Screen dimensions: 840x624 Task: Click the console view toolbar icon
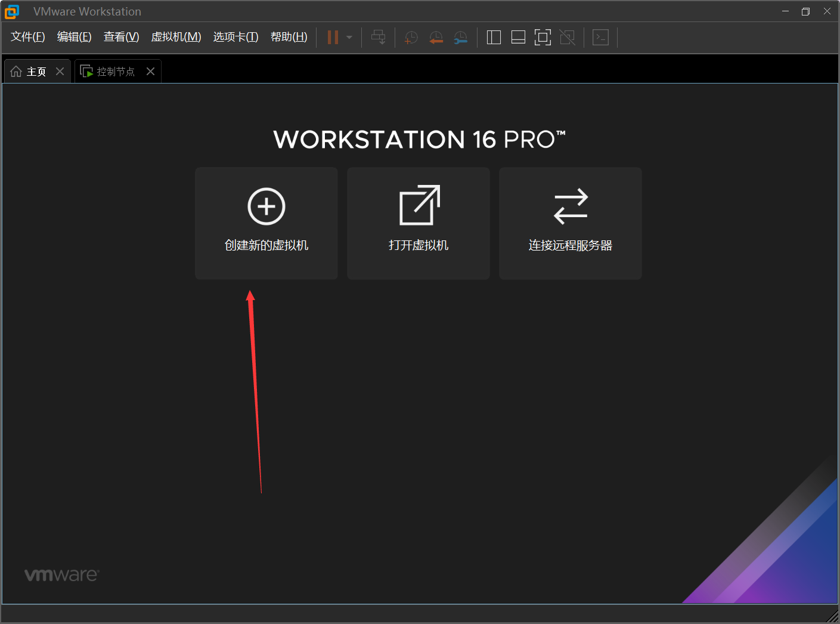[600, 38]
